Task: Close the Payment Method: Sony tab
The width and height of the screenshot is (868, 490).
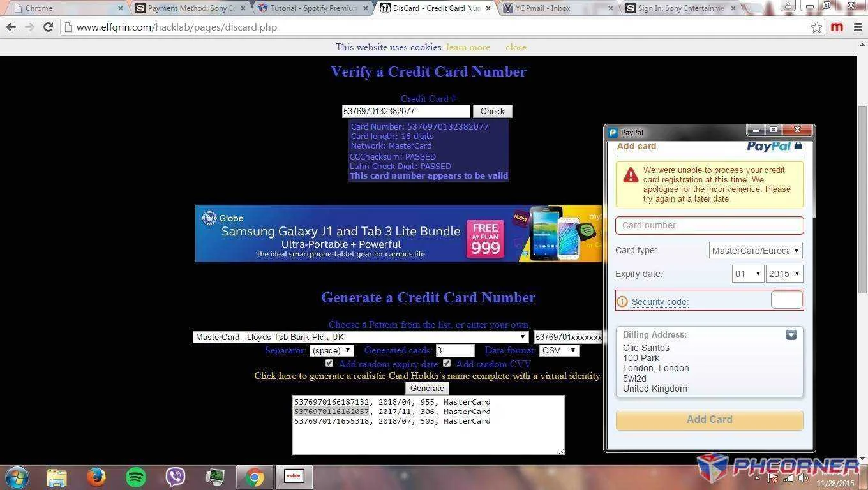Action: point(243,8)
